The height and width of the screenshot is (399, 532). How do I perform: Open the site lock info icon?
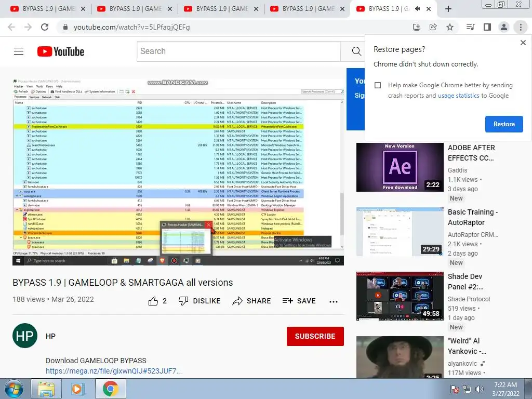pos(65,27)
